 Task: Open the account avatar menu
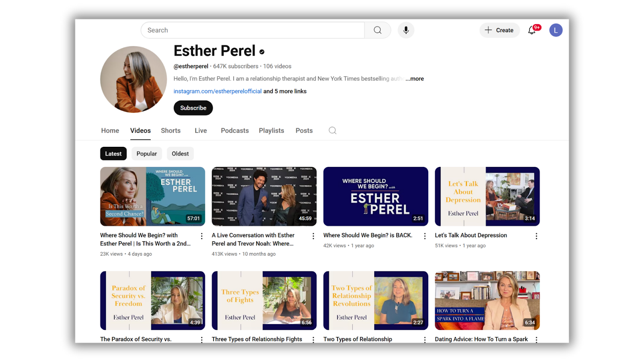[556, 30]
